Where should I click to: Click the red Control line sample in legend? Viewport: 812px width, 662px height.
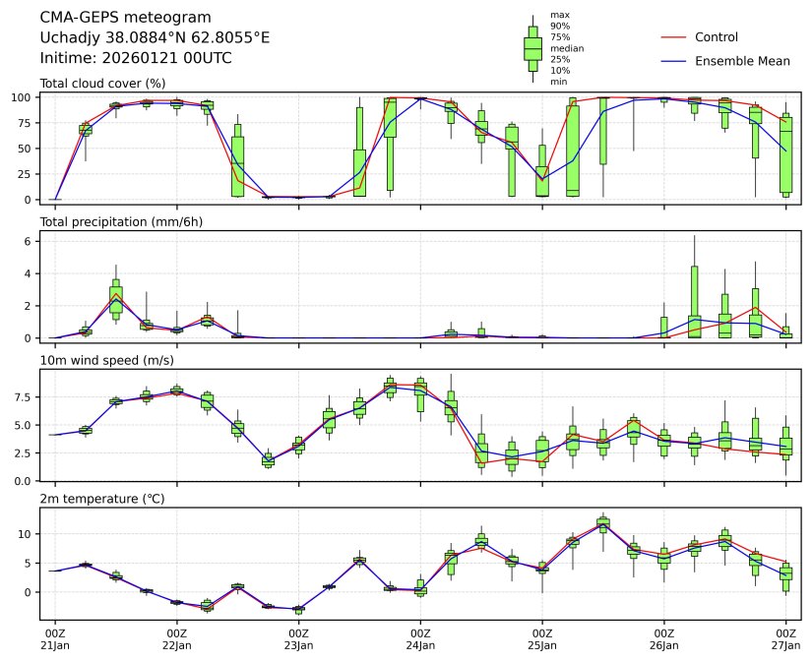(x=672, y=37)
